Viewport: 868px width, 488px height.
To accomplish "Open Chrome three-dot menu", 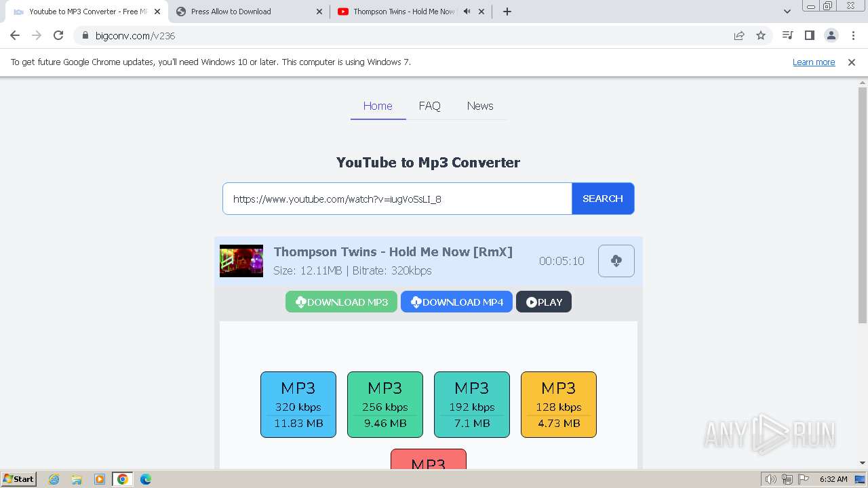I will point(853,35).
